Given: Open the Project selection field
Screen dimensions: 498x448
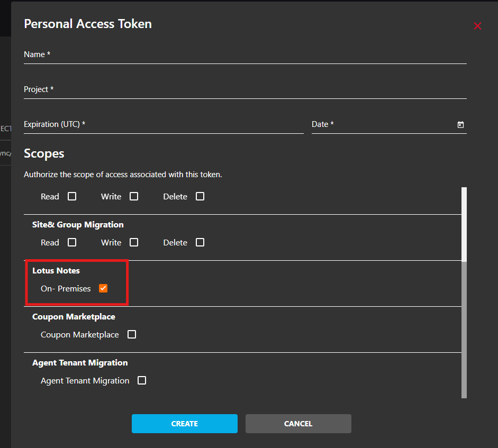Looking at the screenshot, I should (x=245, y=90).
